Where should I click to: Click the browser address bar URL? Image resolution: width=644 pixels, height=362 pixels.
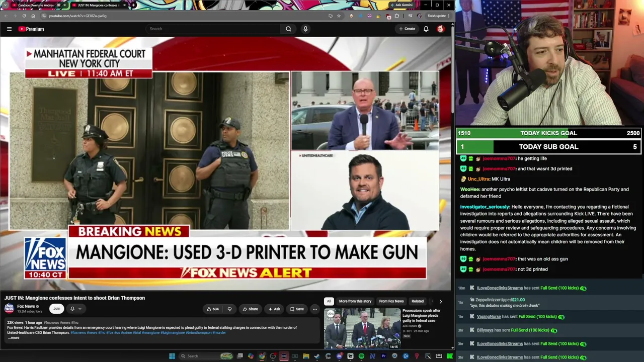pos(77,16)
